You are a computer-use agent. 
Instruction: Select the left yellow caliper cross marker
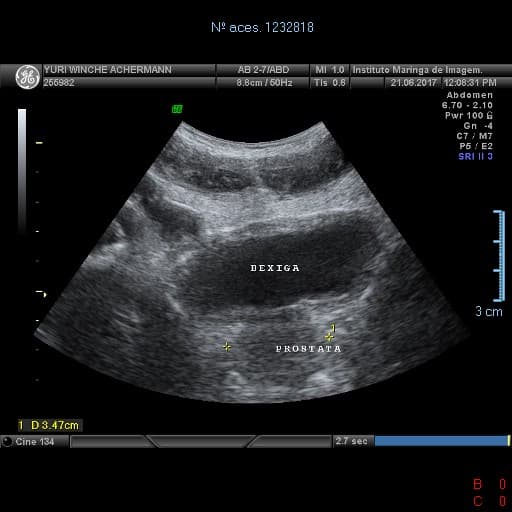pos(227,347)
